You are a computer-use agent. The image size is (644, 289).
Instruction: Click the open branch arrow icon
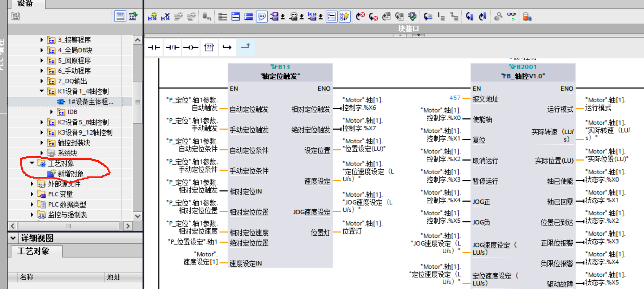[227, 47]
